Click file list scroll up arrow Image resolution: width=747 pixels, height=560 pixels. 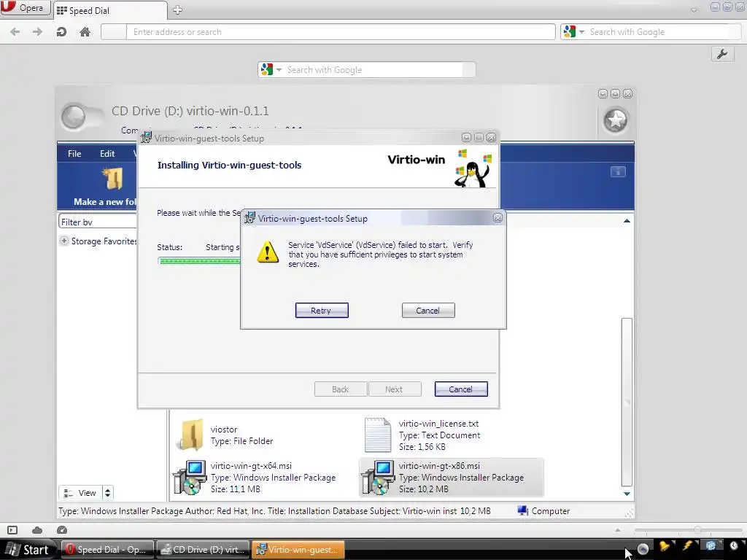627,221
